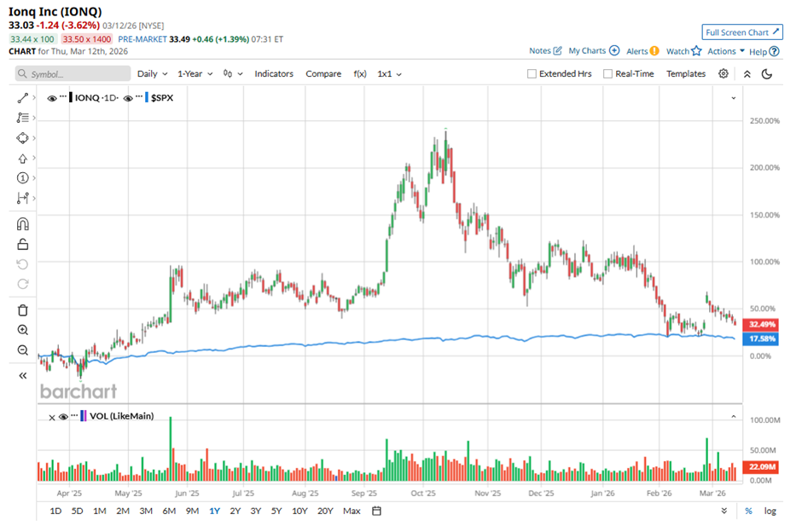
Task: Click the Symbol search field
Action: point(73,74)
